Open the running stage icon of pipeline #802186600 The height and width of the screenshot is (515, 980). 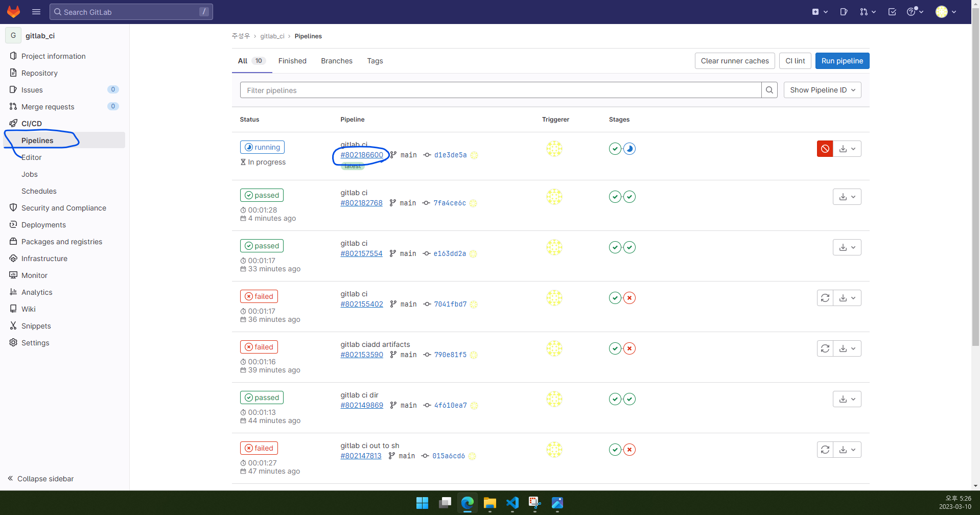coord(629,149)
